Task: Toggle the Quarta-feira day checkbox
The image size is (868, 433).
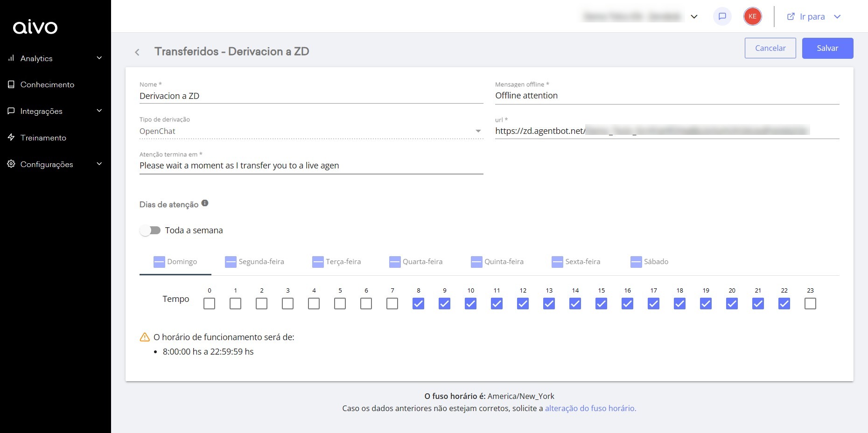Action: 395,262
